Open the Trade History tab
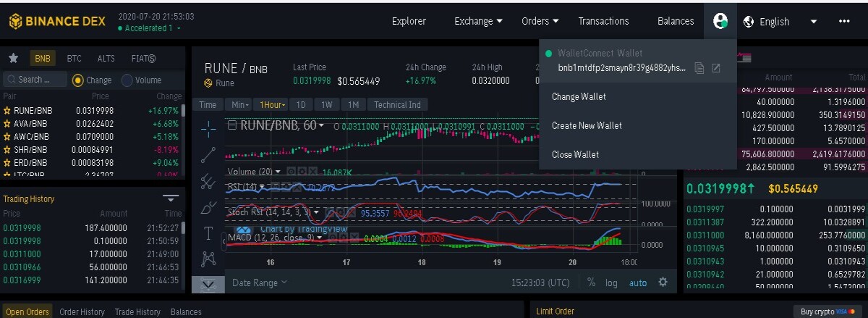Viewport: 868px width, 318px height. click(137, 311)
